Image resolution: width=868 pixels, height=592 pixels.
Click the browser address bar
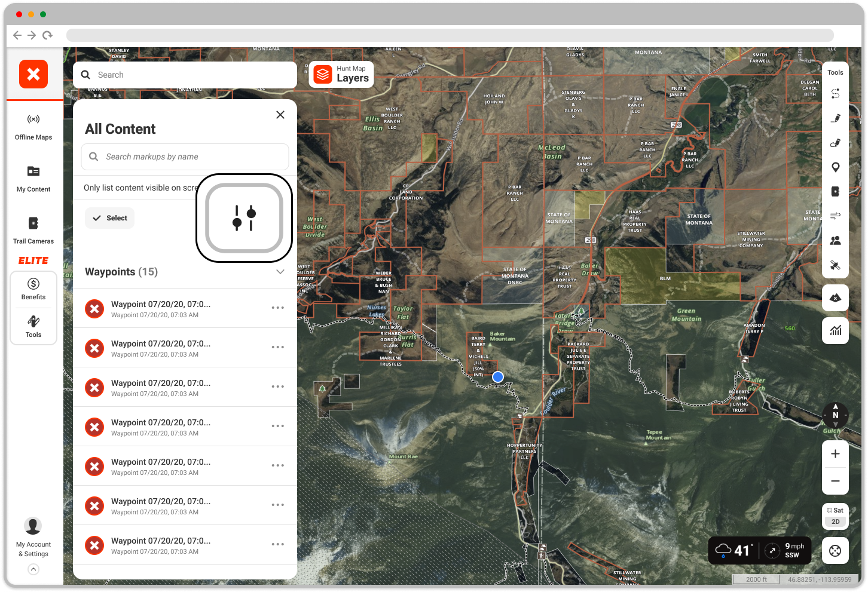pyautogui.click(x=450, y=35)
